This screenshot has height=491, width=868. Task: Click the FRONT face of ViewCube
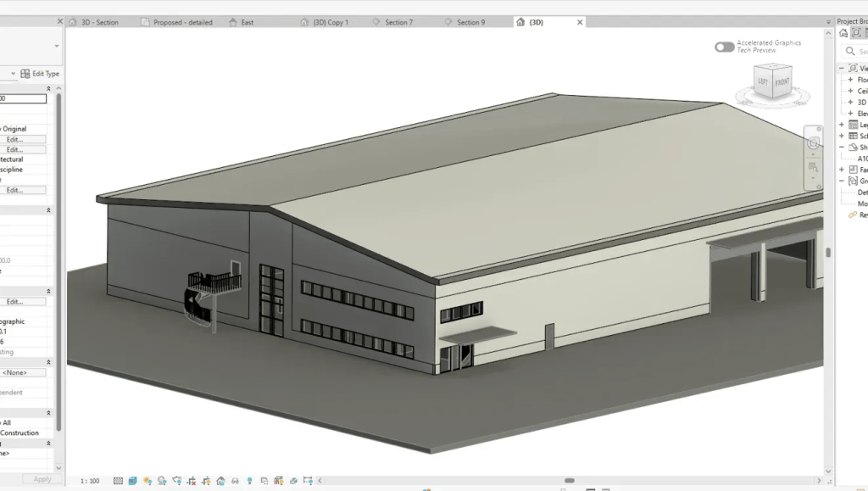(x=782, y=83)
